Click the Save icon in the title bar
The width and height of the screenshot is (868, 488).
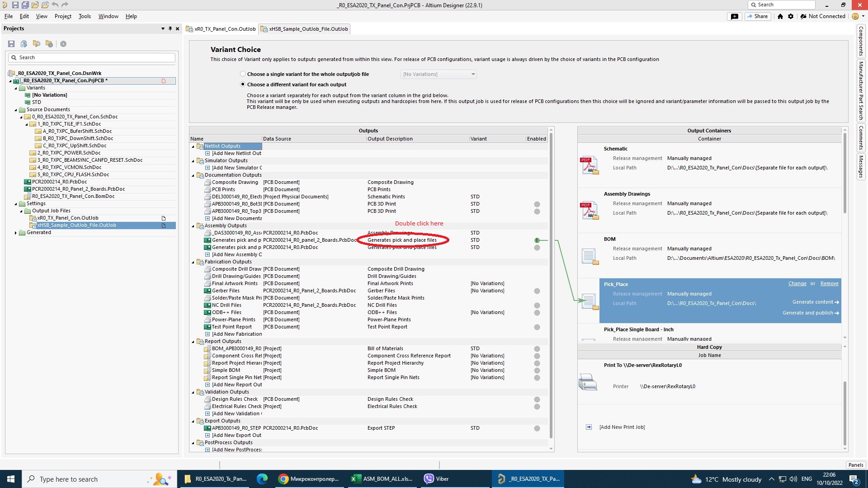click(15, 5)
